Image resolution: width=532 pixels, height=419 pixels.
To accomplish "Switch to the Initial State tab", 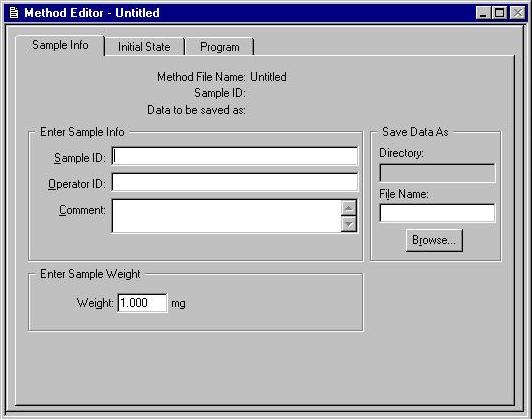I will 144,47.
